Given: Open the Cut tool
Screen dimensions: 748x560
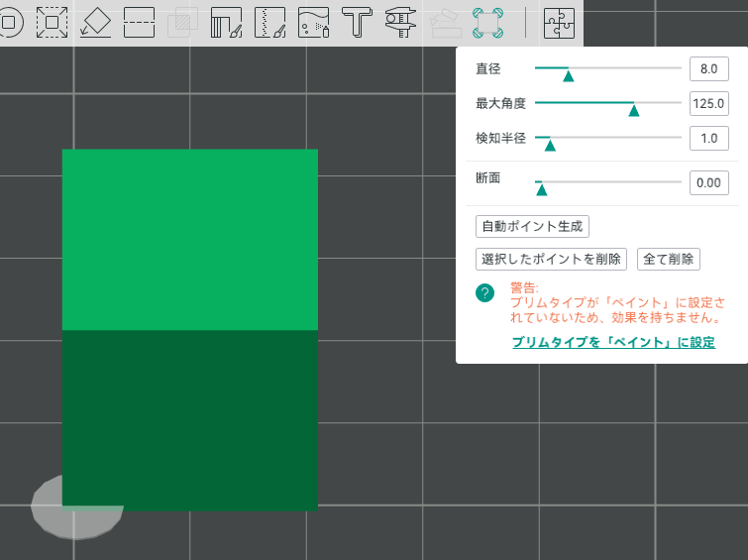Looking at the screenshot, I should (x=139, y=22).
